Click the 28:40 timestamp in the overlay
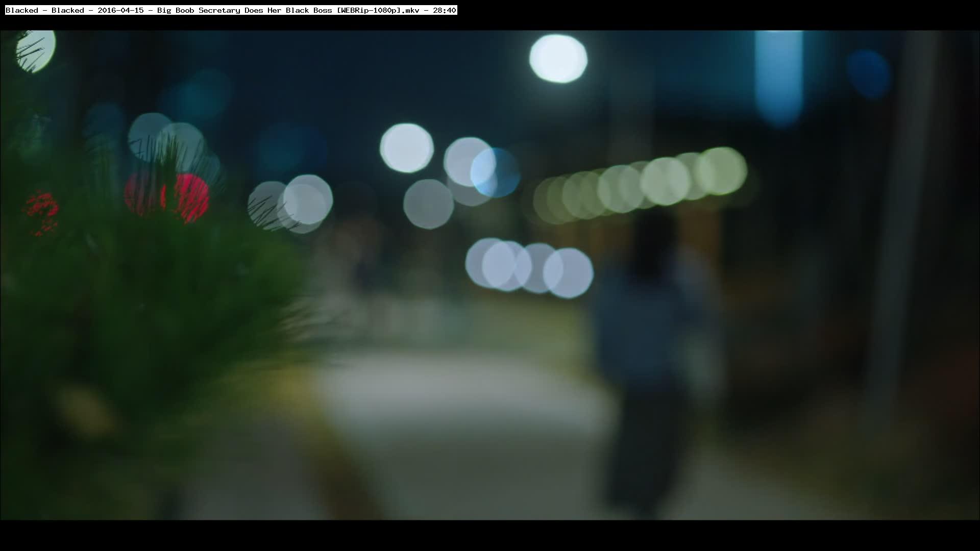980x551 pixels. [444, 10]
